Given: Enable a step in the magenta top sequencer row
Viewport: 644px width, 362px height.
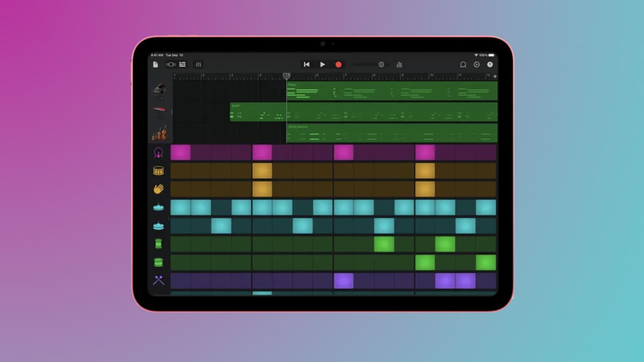Looking at the screenshot, I should pos(181,152).
